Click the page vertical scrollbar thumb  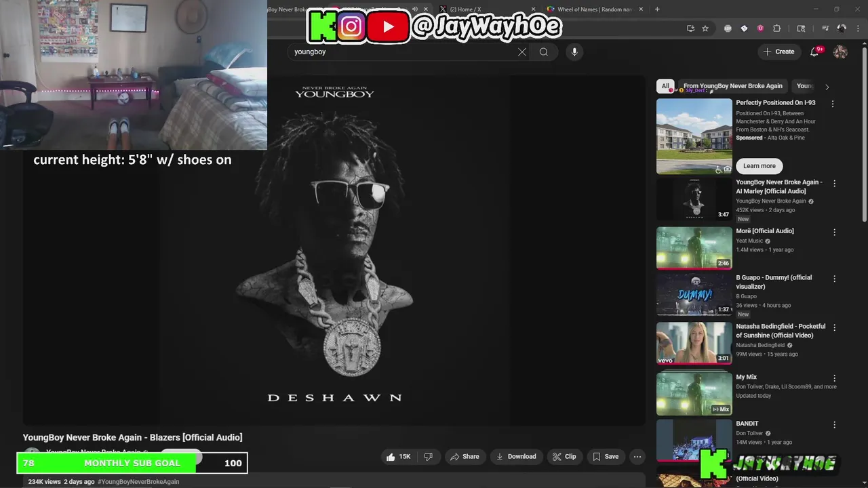pos(864,136)
